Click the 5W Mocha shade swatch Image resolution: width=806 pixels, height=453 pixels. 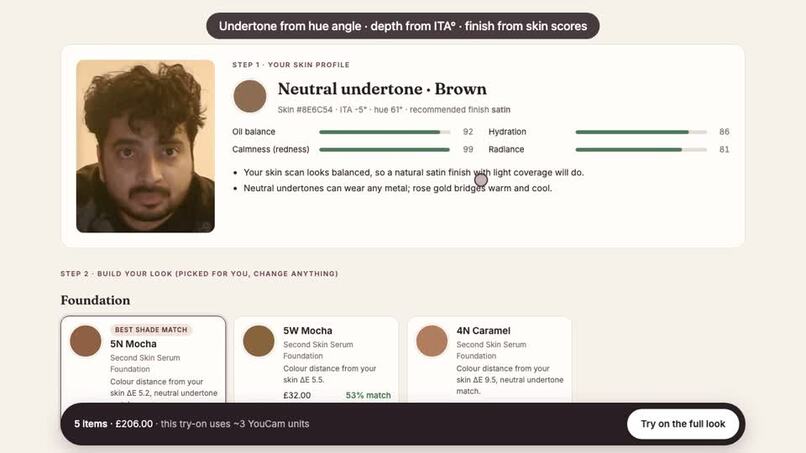(259, 340)
